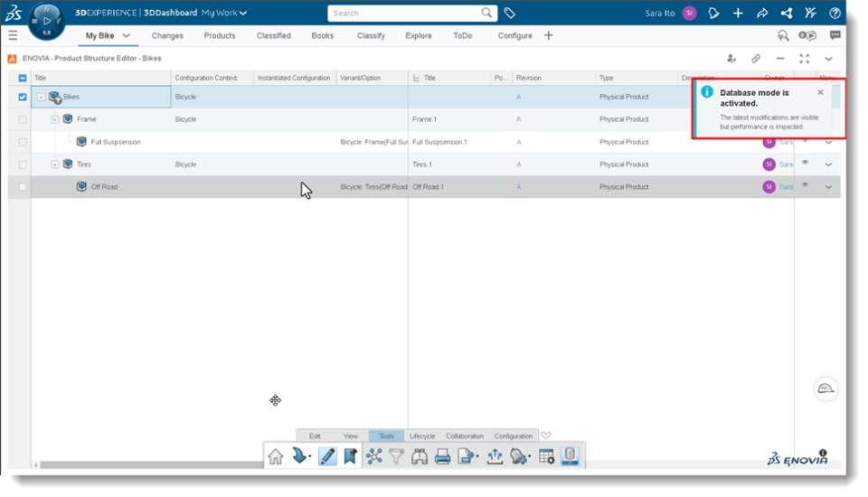
Task: Switch to the Products tab
Action: tap(219, 35)
